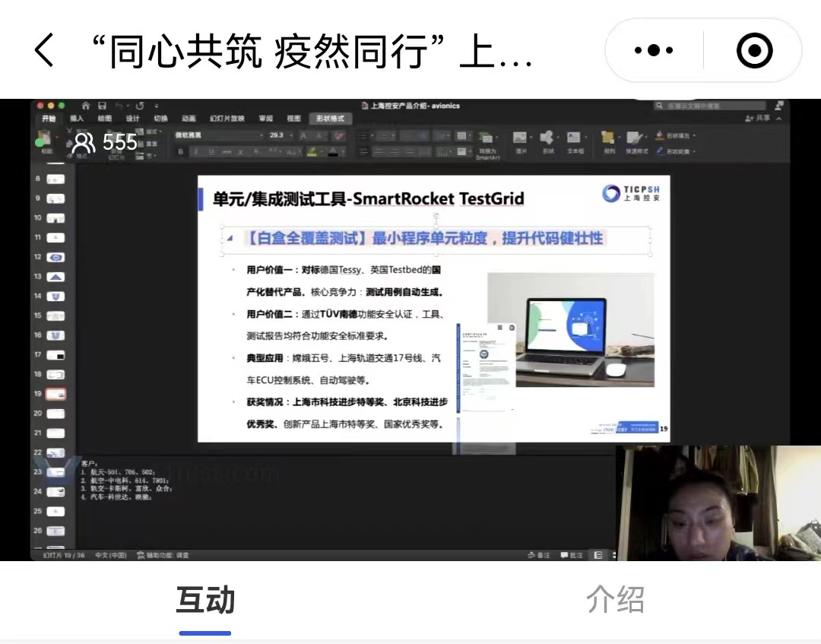
Task: Tap the mini program close target icon
Action: pyautogui.click(x=754, y=51)
